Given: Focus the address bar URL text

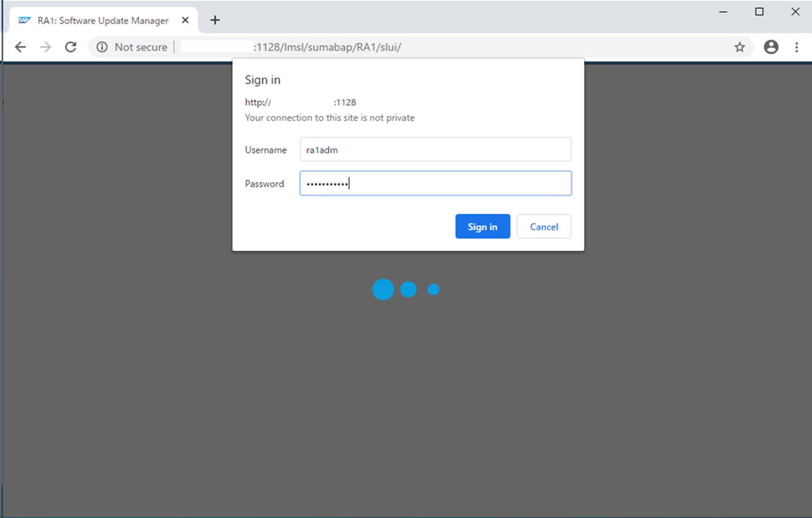Looking at the screenshot, I should point(327,47).
